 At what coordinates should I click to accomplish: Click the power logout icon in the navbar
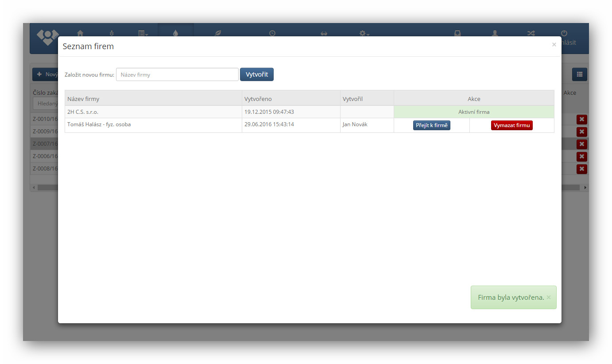(x=564, y=33)
